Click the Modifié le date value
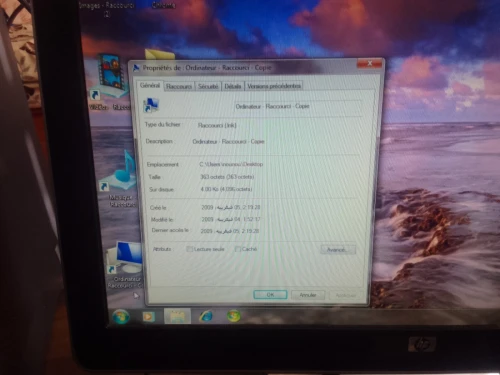500x375 pixels. 230,219
